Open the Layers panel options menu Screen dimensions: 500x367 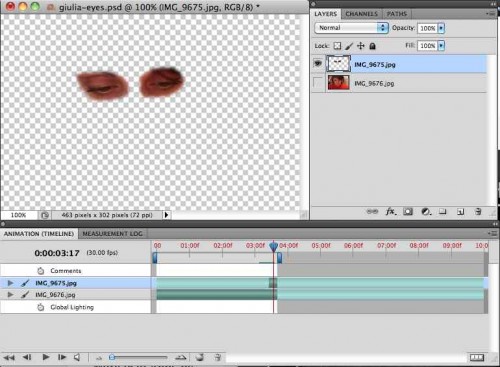[490, 14]
